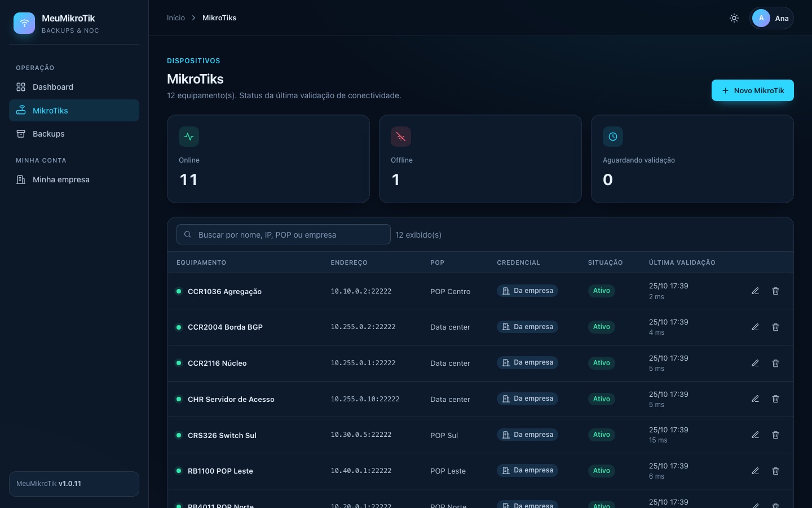
Task: Click the MeuMikroTik v1.0.11 version box
Action: tap(74, 484)
